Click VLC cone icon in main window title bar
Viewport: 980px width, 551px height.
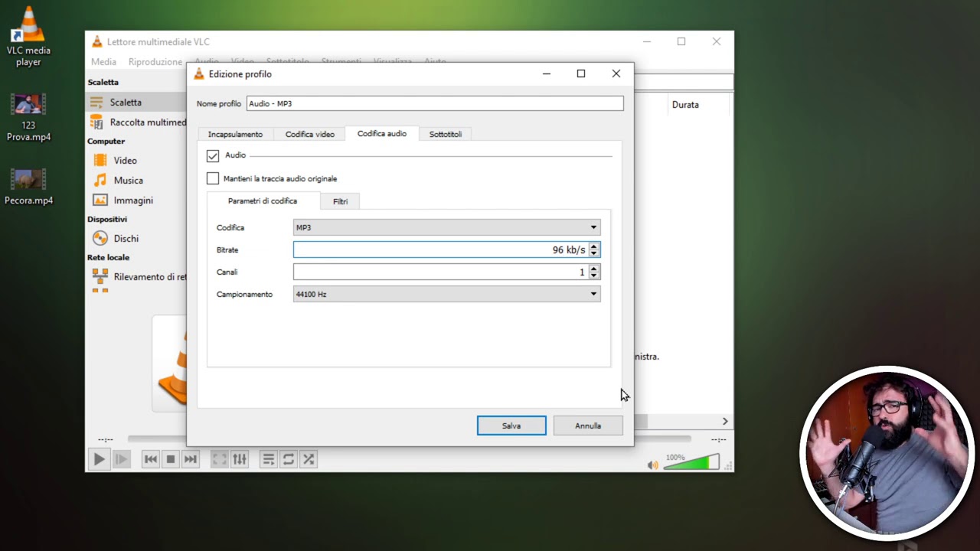coord(97,42)
